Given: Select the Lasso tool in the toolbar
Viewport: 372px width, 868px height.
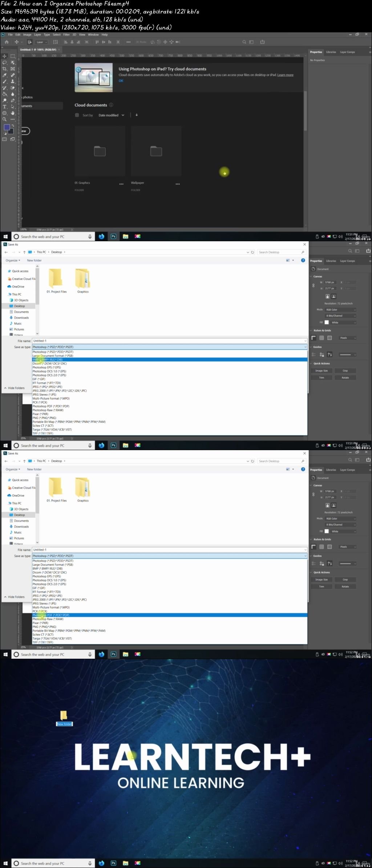Looking at the screenshot, I should (x=5, y=62).
